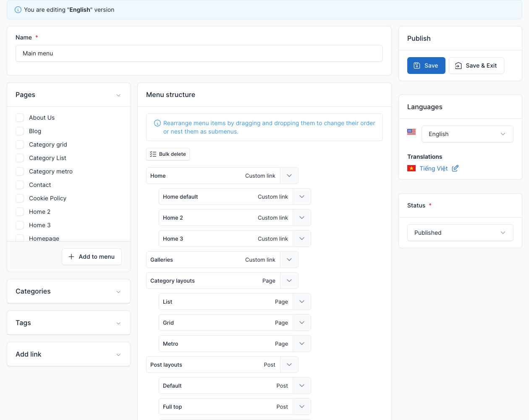529x420 pixels.
Task: Open the Tiếng Việt translation link
Action: coord(434,168)
